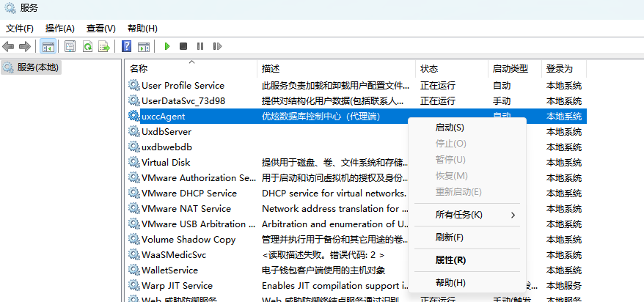This screenshot has width=644, height=302.
Task: Click the Restart Service toolbar icon
Action: (216, 46)
